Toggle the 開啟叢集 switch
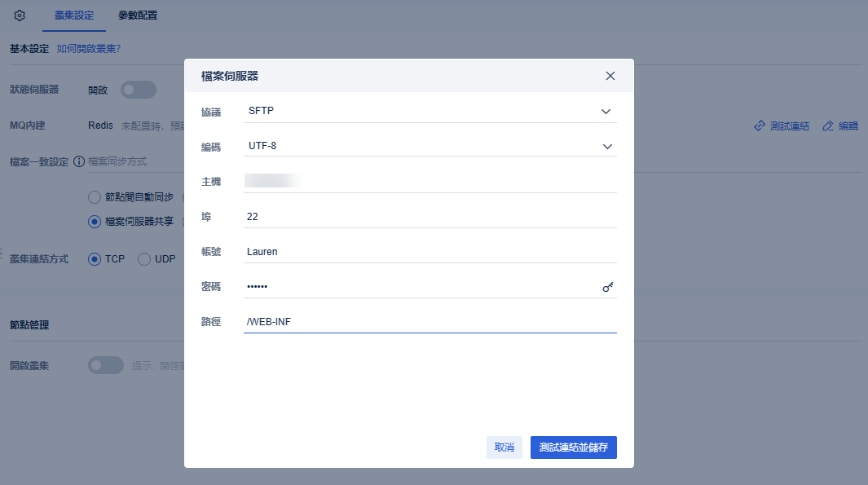Image resolution: width=868 pixels, height=485 pixels. coord(106,365)
